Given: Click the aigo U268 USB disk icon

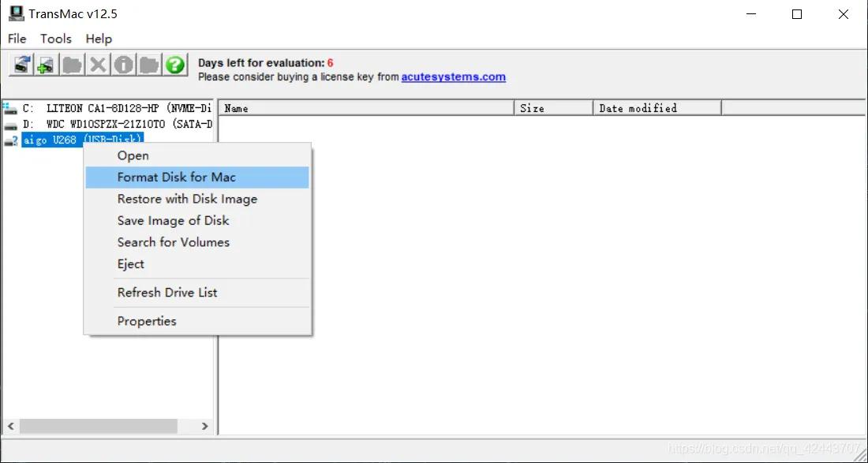Looking at the screenshot, I should click(x=10, y=141).
